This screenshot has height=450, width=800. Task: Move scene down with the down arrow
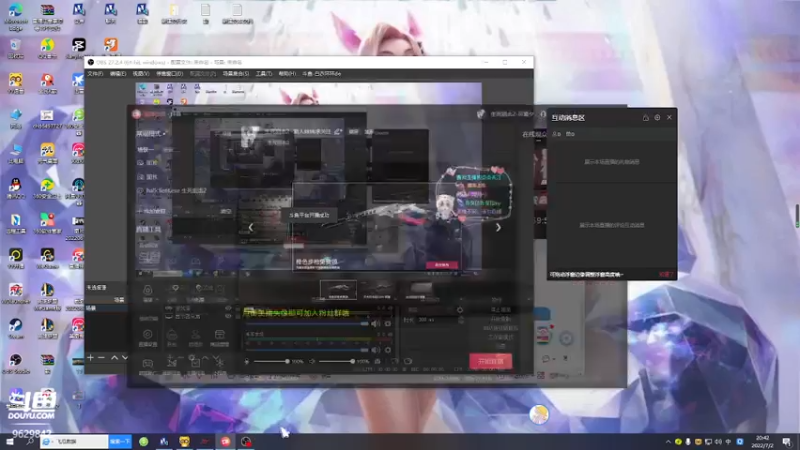tap(124, 358)
